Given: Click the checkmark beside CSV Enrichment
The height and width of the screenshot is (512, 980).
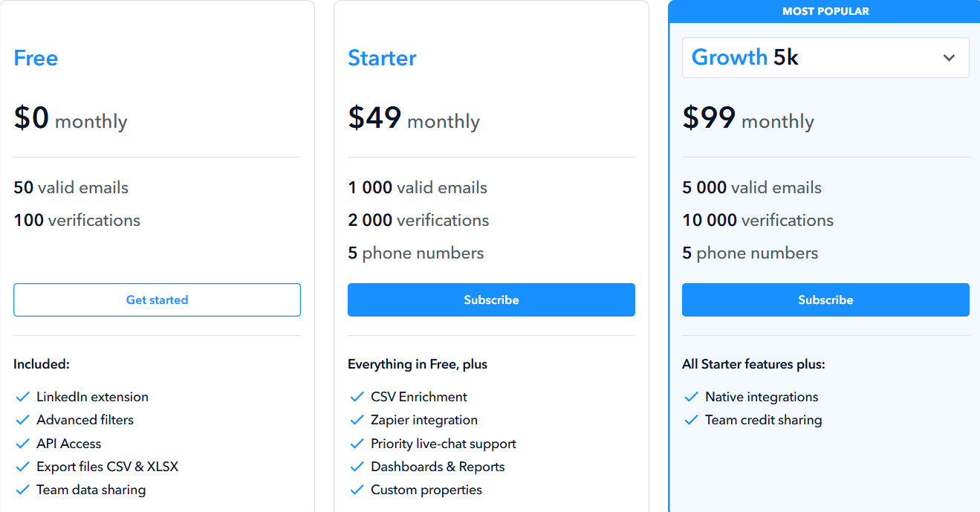Looking at the screenshot, I should point(357,397).
